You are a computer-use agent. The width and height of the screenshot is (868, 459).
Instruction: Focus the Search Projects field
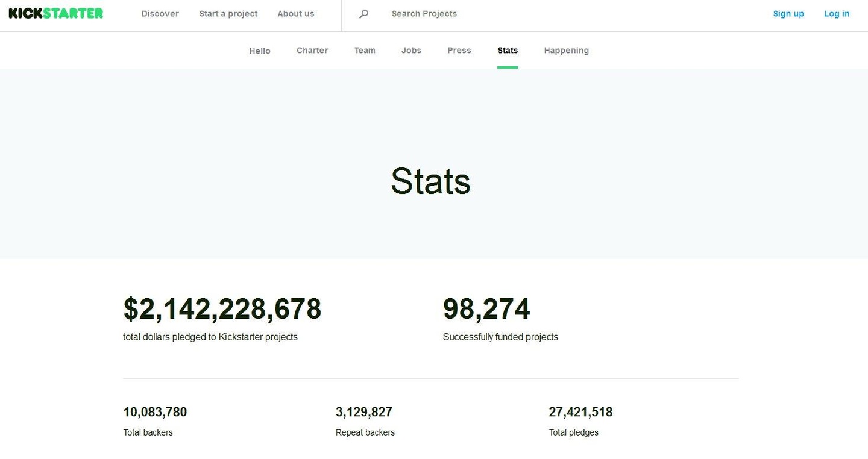pos(424,14)
